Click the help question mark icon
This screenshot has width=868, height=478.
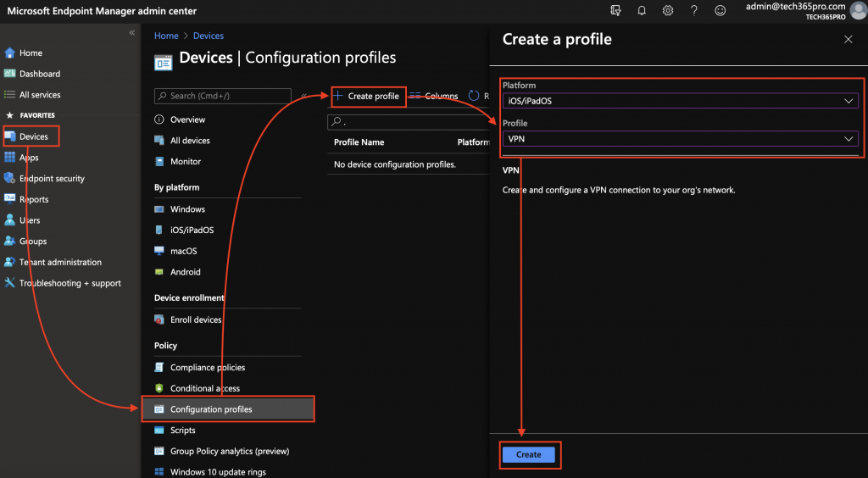pyautogui.click(x=694, y=10)
